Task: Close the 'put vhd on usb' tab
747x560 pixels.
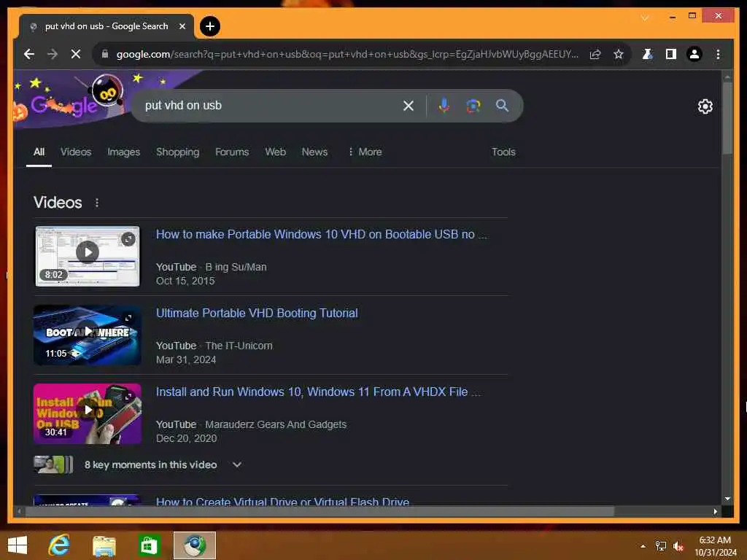Action: (182, 26)
